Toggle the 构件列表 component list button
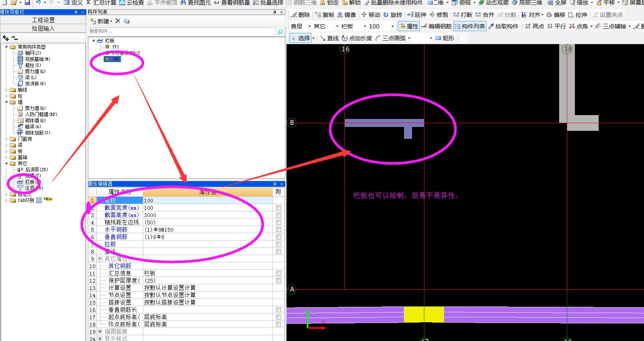The height and width of the screenshot is (341, 644). (x=470, y=26)
